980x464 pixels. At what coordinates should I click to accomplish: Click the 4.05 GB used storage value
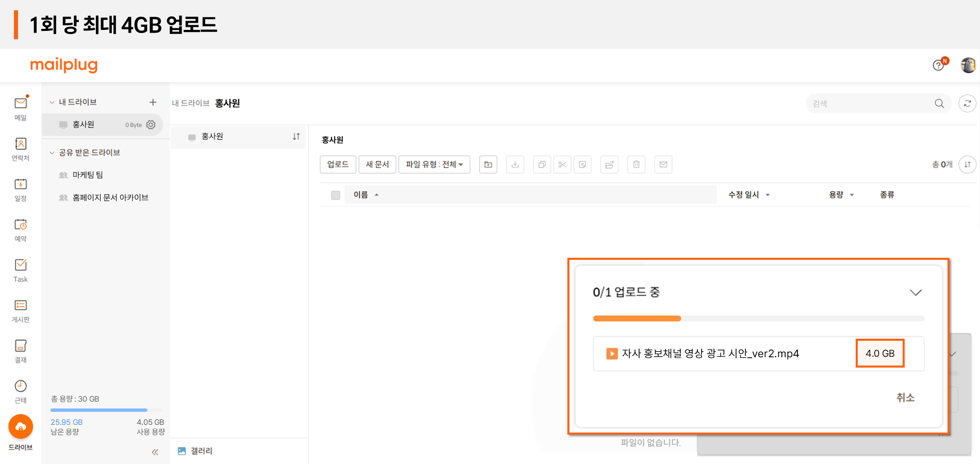150,422
